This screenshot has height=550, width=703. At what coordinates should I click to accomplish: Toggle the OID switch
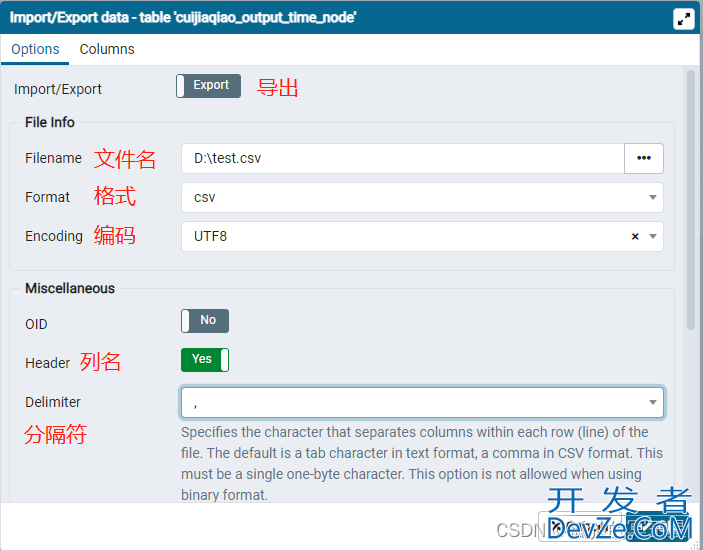pos(205,320)
